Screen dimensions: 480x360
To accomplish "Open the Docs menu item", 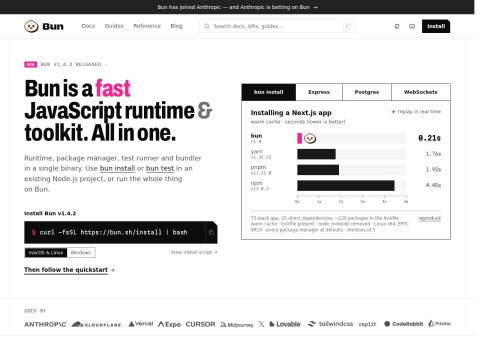I will coord(88,26).
